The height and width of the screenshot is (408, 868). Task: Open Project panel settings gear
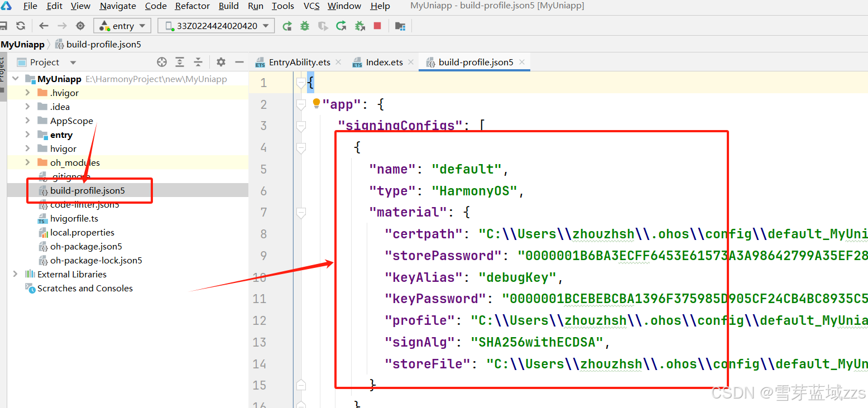(221, 62)
